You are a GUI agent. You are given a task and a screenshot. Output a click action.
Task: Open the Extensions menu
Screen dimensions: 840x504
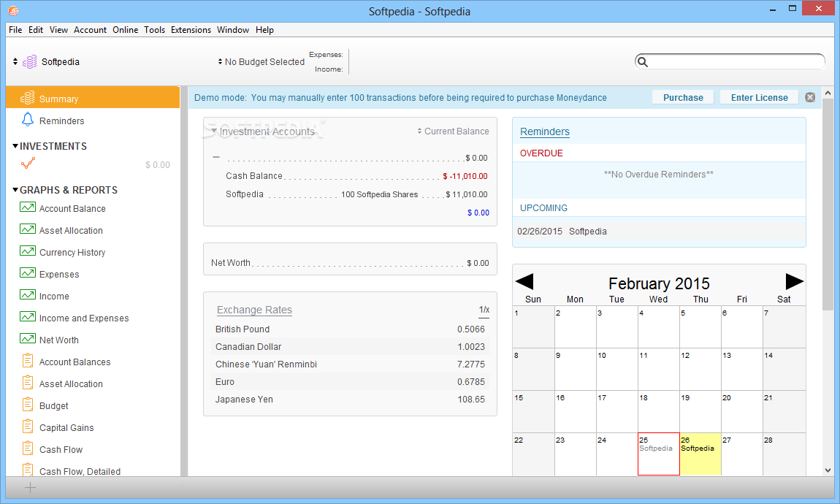191,30
